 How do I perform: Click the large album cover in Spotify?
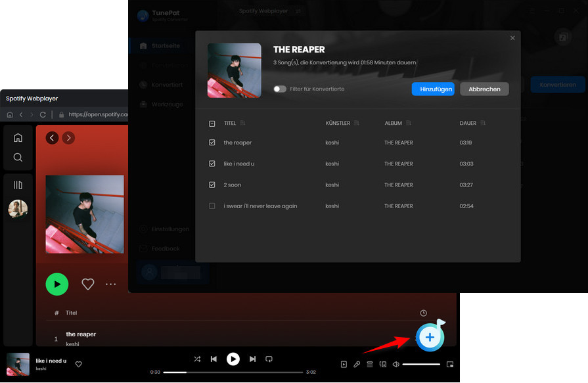[85, 214]
